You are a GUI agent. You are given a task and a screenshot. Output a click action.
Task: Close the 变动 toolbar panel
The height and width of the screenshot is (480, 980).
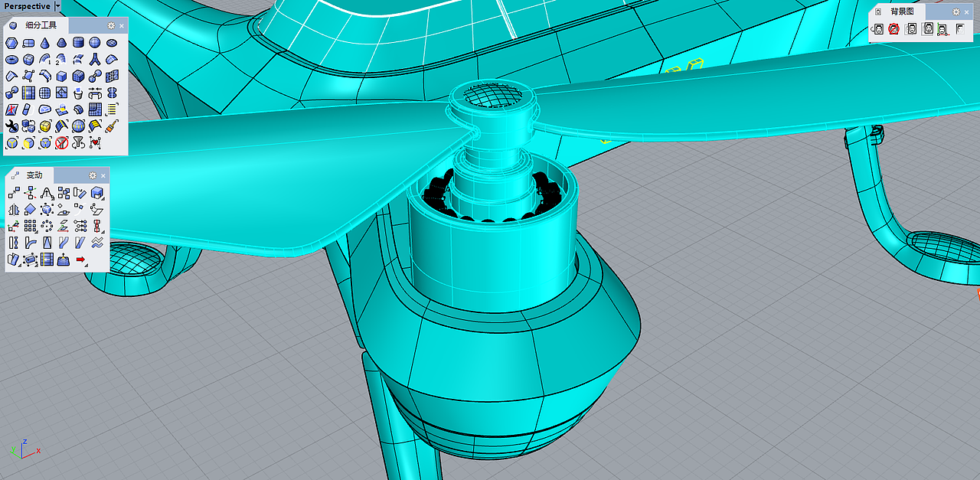(103, 175)
